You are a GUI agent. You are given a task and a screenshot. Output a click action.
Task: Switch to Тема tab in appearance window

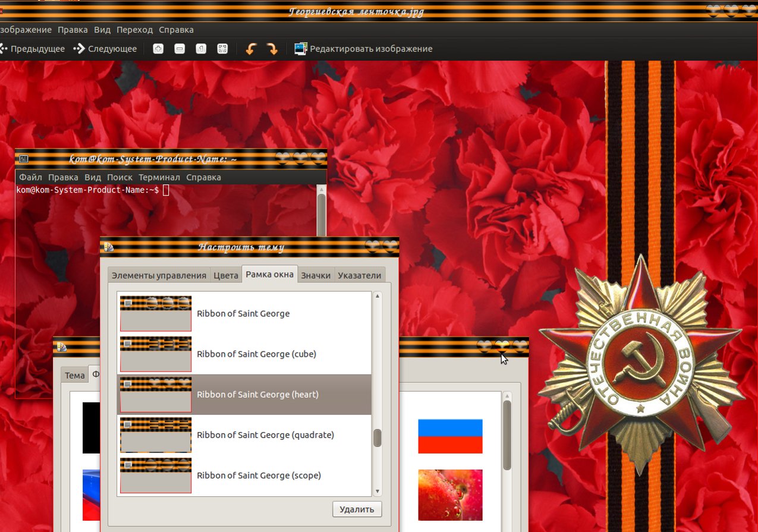75,375
